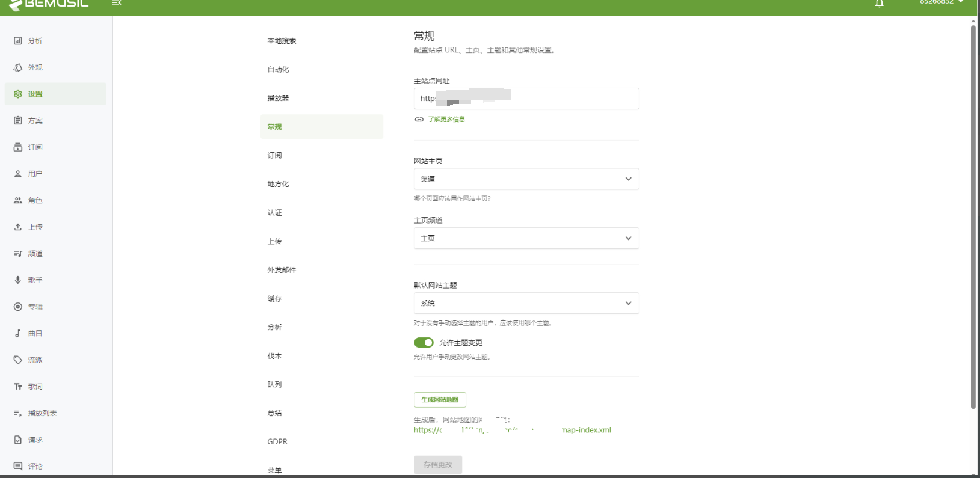The image size is (980, 478).
Task: Click the genres (流派) tag icon
Action: click(18, 360)
